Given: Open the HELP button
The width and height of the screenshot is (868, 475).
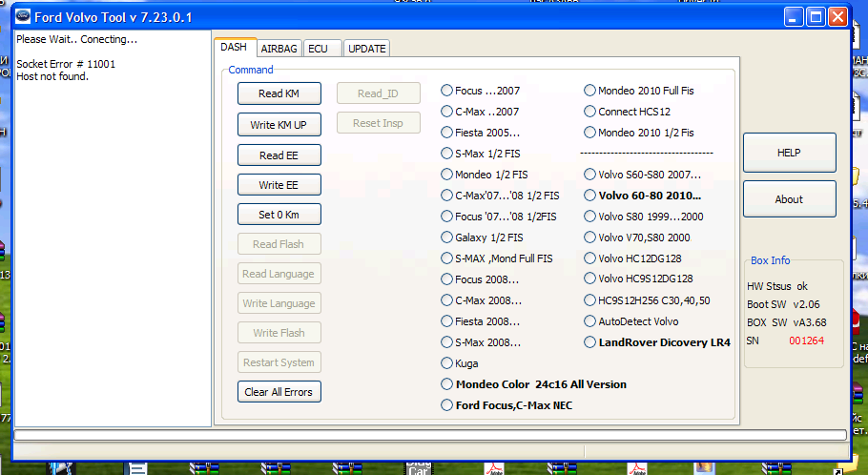Looking at the screenshot, I should pos(790,153).
